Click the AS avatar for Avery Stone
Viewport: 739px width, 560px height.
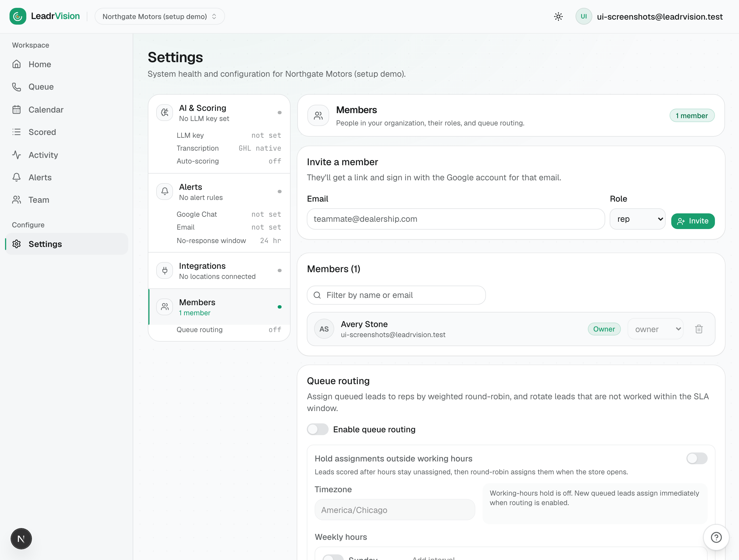pos(324,329)
